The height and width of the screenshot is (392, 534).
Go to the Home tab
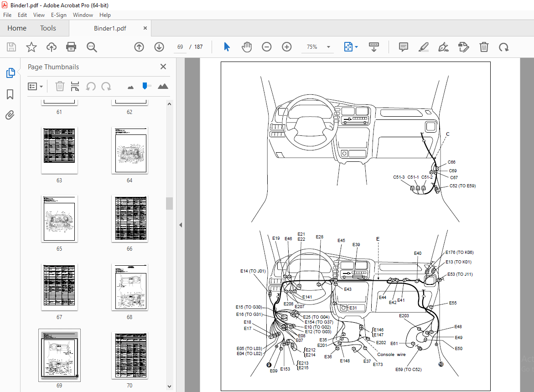(x=17, y=28)
